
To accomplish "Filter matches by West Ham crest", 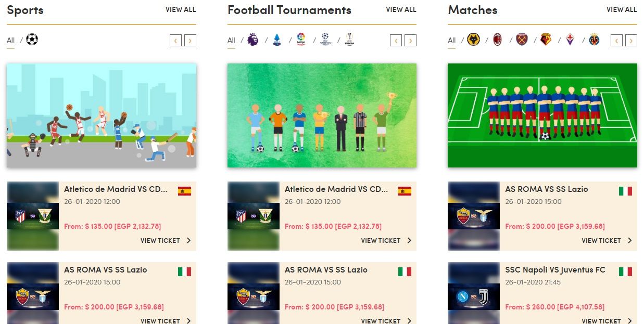I will click(x=522, y=40).
